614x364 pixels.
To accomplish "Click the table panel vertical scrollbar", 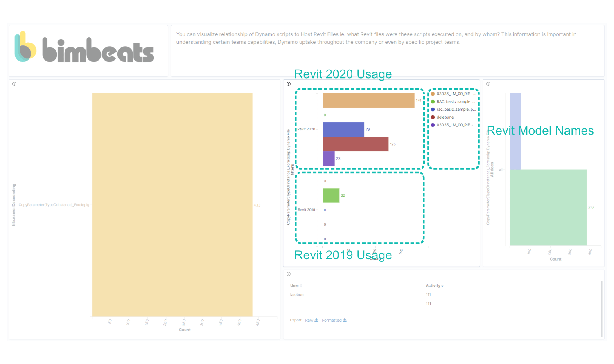I will [602, 309].
